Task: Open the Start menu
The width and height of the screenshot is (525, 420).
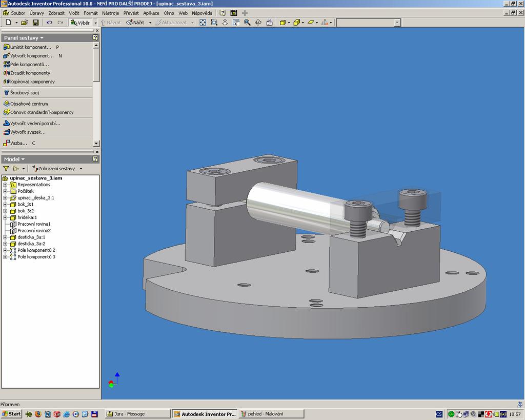Action: (11, 414)
